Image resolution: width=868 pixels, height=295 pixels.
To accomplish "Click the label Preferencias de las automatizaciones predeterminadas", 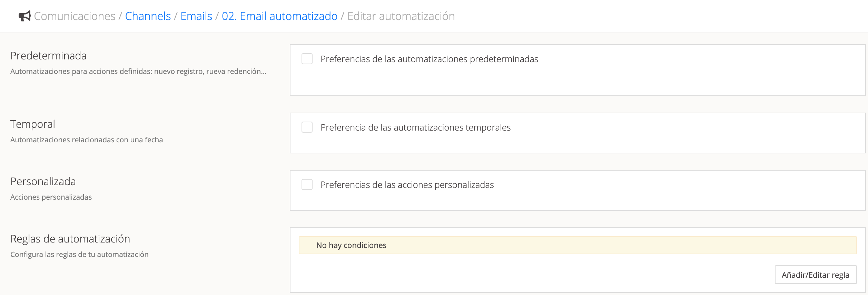I will point(429,59).
